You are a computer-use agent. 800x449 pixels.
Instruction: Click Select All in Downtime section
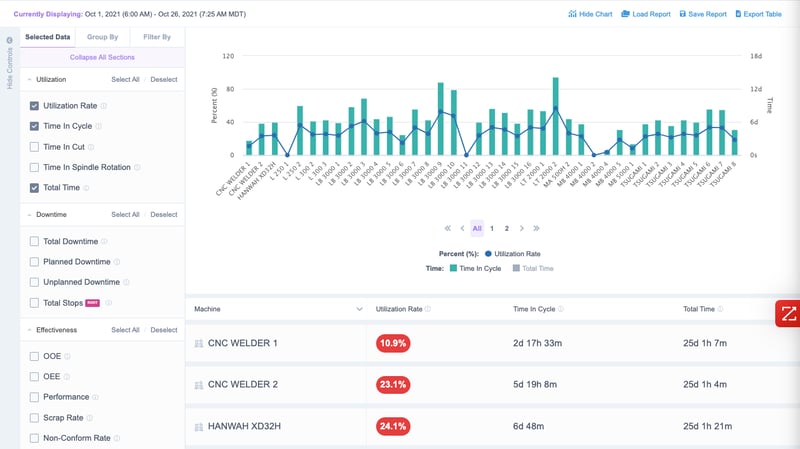125,215
